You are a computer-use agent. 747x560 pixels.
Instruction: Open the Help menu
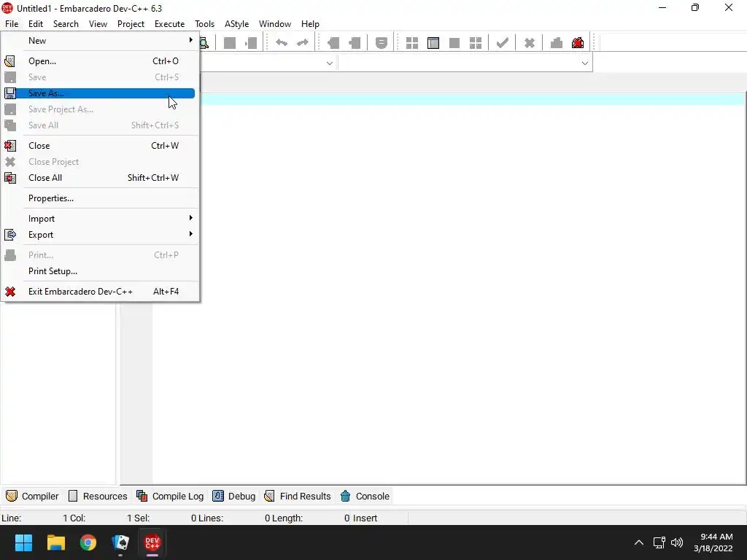point(310,24)
